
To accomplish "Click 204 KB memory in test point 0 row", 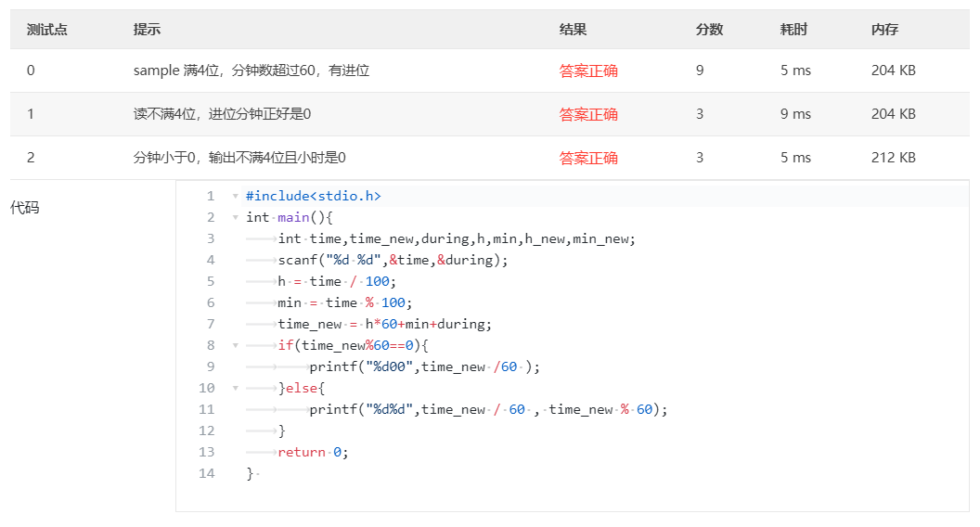I will (894, 71).
